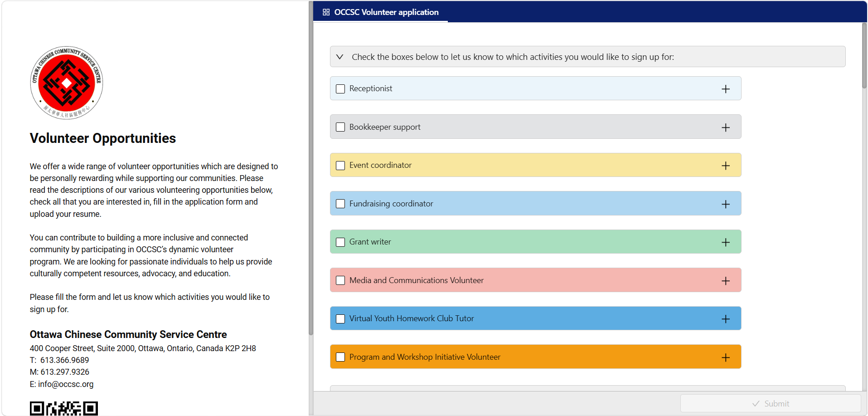Open the OCCSC Volunteer application tab
Screen dimensions: 868x416
381,12
